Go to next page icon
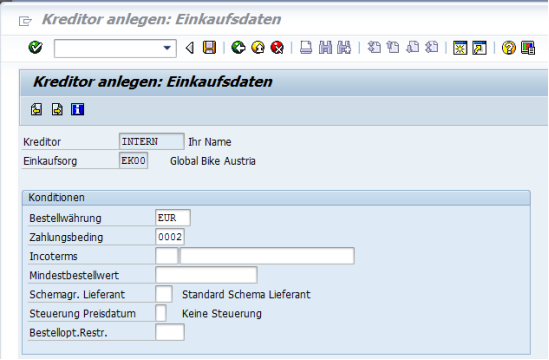This screenshot has height=360, width=549. point(412,47)
